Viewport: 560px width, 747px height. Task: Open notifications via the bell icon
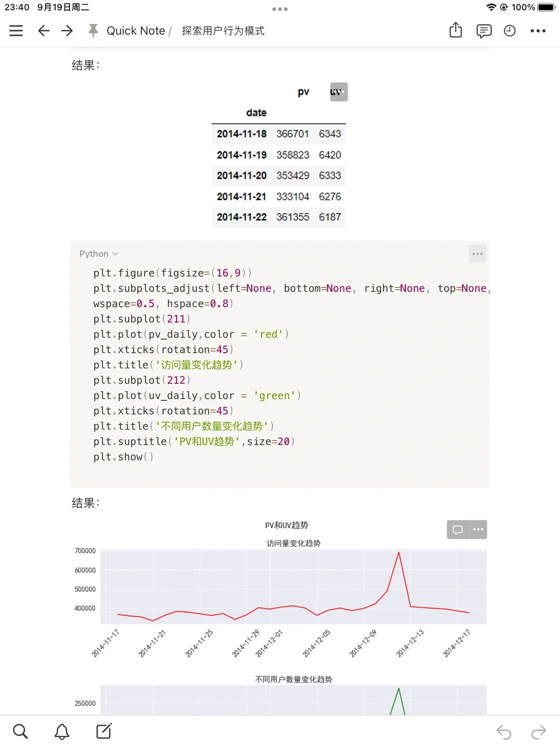(62, 731)
